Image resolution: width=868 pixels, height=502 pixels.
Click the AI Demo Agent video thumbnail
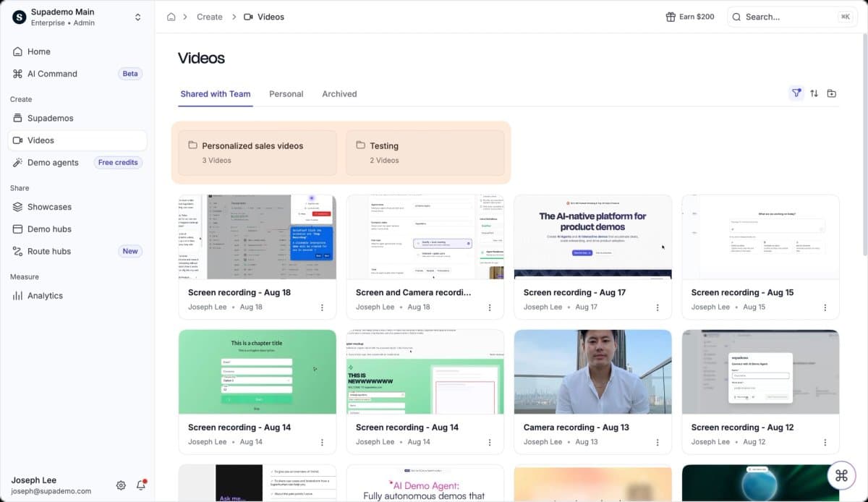(425, 483)
